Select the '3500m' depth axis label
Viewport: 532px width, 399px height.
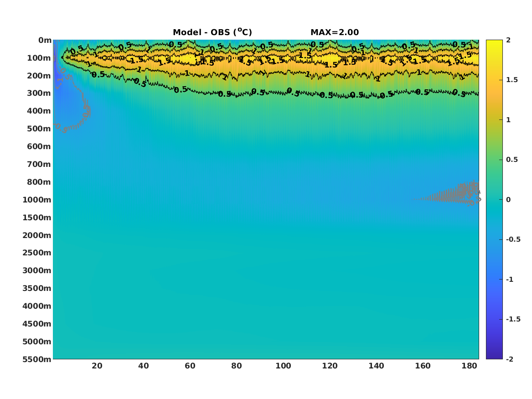[x=37, y=288]
